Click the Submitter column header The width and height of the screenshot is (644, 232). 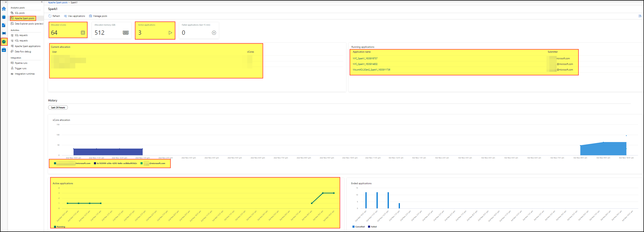click(553, 52)
